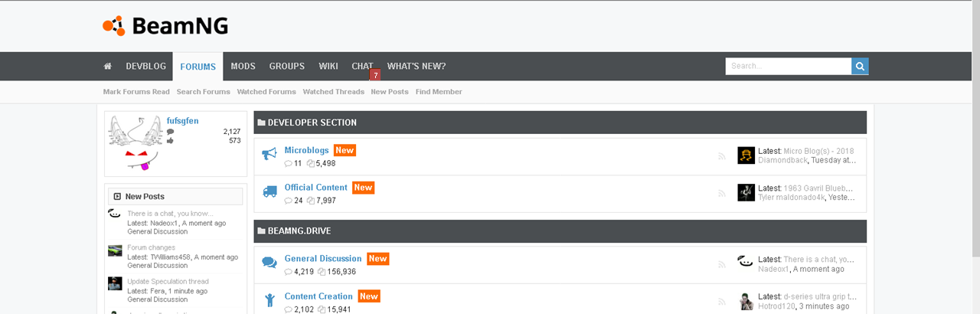Click the 2,127 messages count
Screen dimensions: 980x314
(x=231, y=132)
